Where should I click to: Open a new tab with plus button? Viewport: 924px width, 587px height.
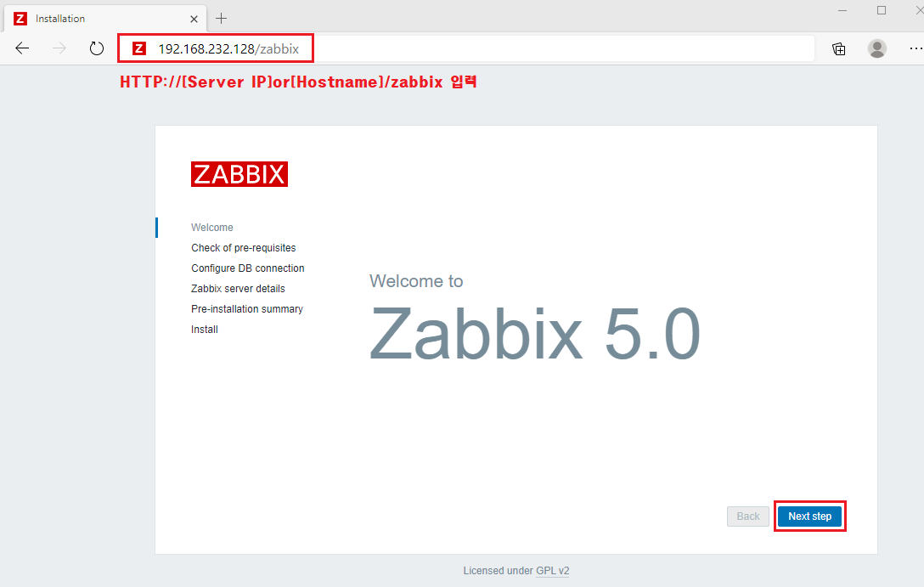pos(221,19)
